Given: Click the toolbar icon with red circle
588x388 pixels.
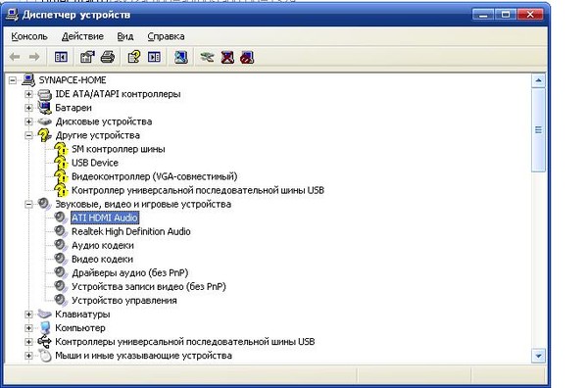Looking at the screenshot, I should tap(247, 57).
